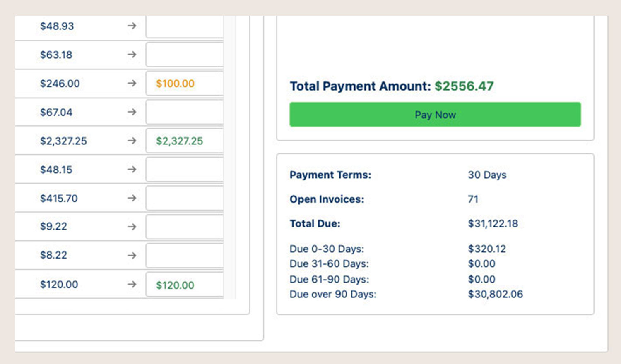Click payment field containing $2,327.25
The width and height of the screenshot is (621, 364).
coord(185,141)
